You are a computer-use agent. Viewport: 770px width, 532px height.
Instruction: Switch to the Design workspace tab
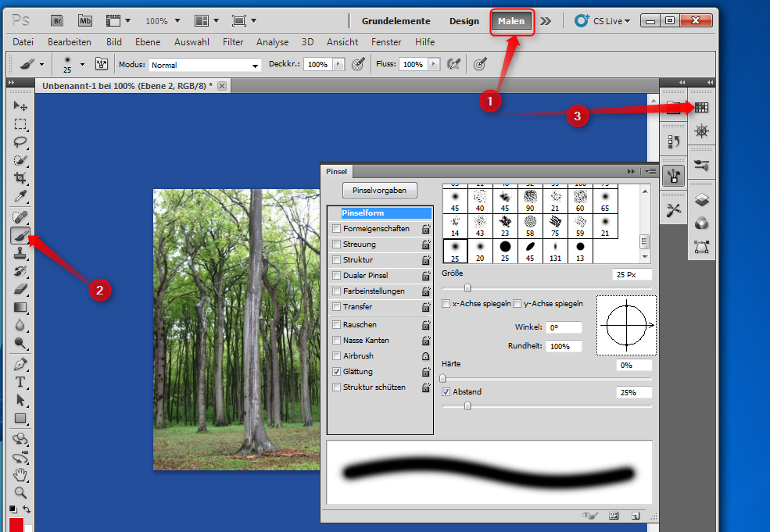pyautogui.click(x=463, y=21)
